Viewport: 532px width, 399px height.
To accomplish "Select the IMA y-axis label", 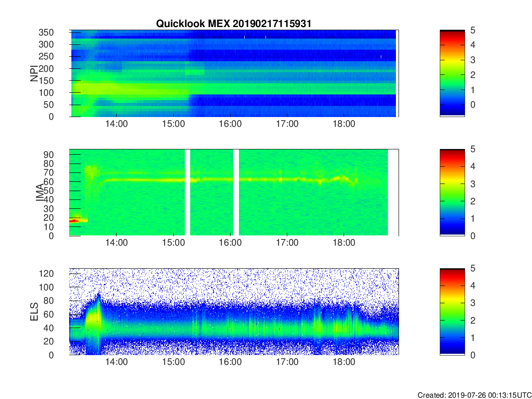I will (x=40, y=192).
